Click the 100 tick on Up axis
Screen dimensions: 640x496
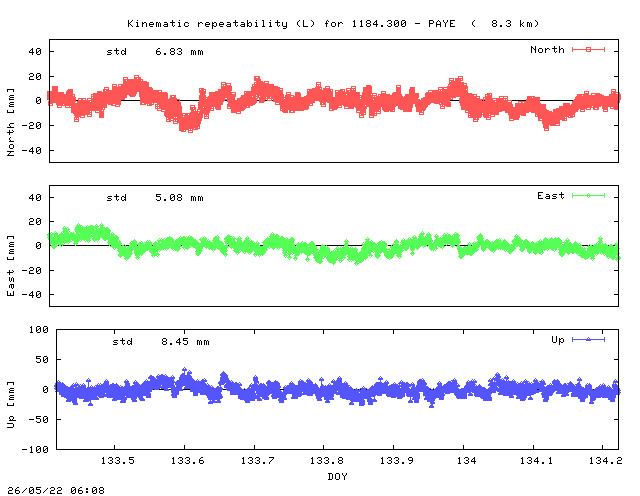(x=38, y=329)
